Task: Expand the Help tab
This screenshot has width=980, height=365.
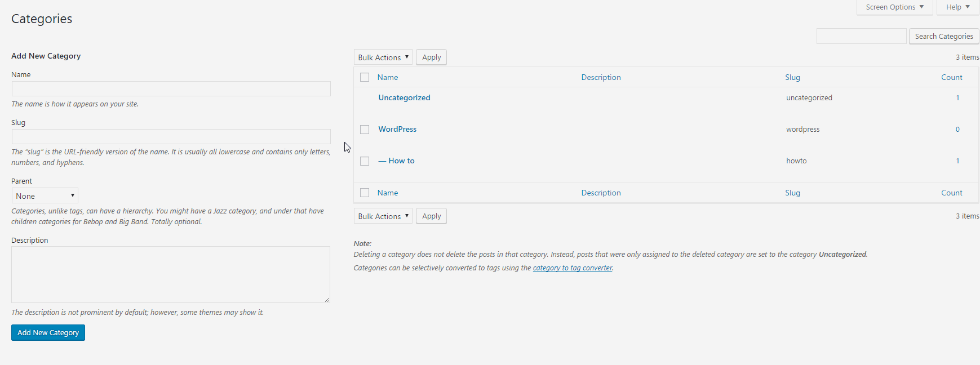Action: pos(957,7)
